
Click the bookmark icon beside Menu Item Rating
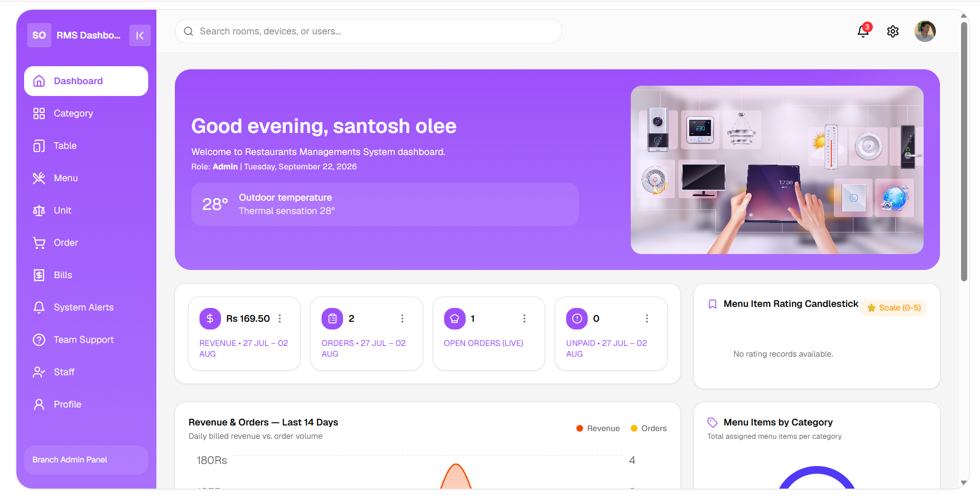[x=712, y=304]
